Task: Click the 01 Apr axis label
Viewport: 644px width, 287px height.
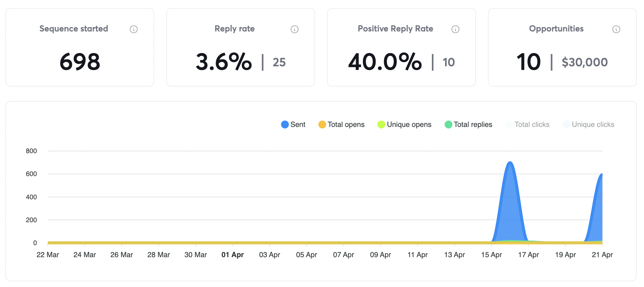Action: click(x=232, y=254)
